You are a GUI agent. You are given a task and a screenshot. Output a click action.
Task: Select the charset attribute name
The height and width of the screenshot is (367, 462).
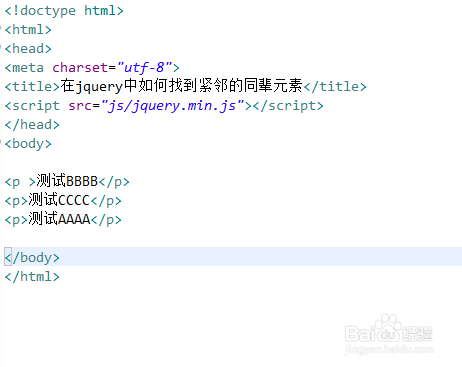point(80,68)
